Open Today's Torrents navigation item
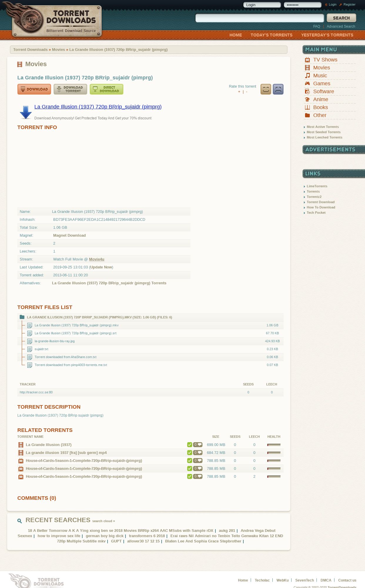Screen dimensions: 365x588 coord(272,35)
